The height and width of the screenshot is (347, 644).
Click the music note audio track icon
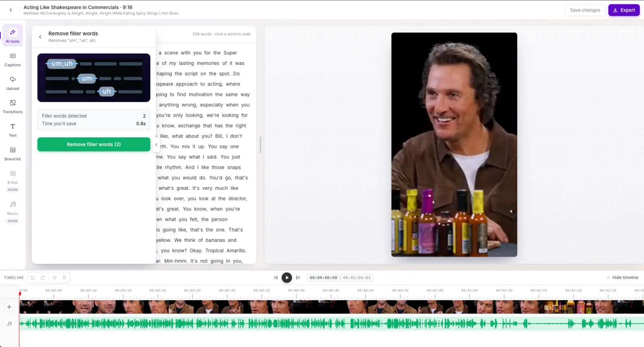coord(9,324)
